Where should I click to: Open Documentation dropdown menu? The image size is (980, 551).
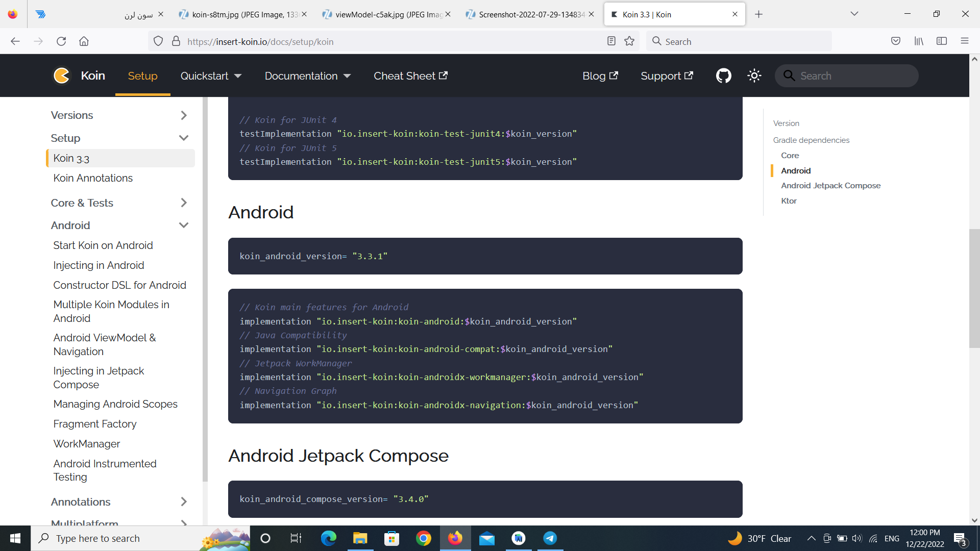tap(308, 76)
